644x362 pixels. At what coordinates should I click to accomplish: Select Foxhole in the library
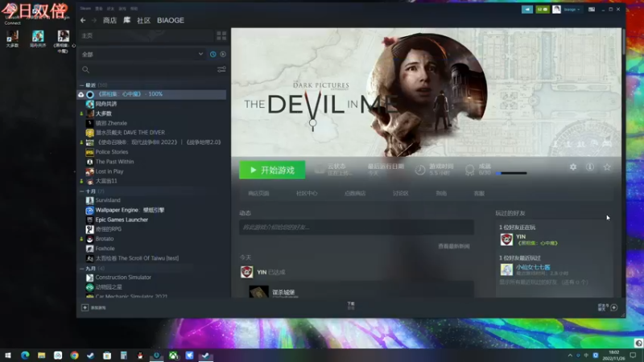click(105, 249)
